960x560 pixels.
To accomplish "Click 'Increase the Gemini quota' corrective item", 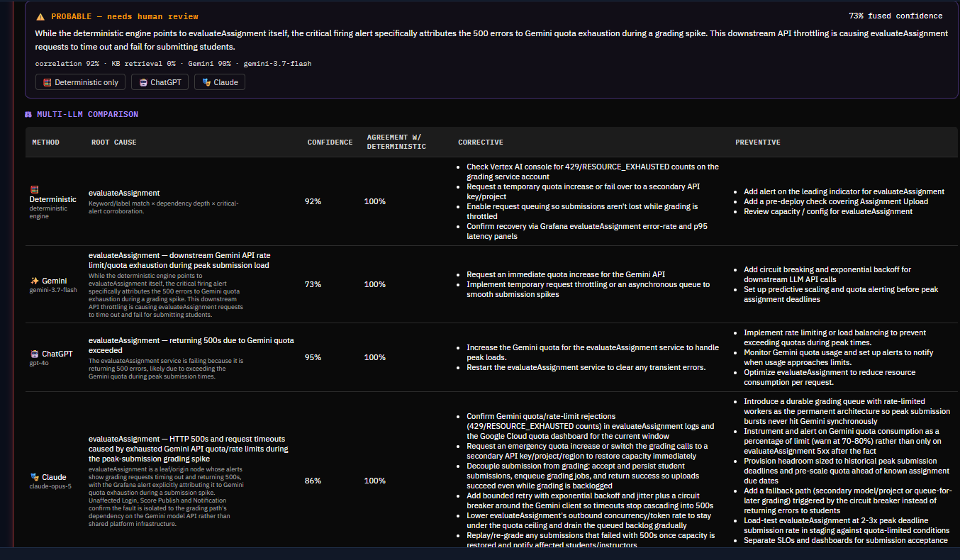I will click(593, 352).
